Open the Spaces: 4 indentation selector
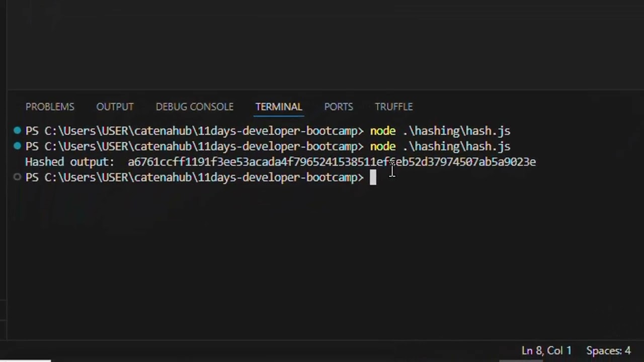This screenshot has height=362, width=644. click(x=608, y=350)
